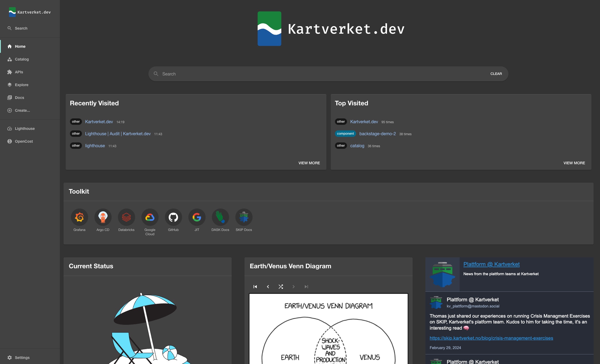Viewport: 600px width, 364px height.
Task: Open the Catalog sidebar item
Action: click(22, 59)
